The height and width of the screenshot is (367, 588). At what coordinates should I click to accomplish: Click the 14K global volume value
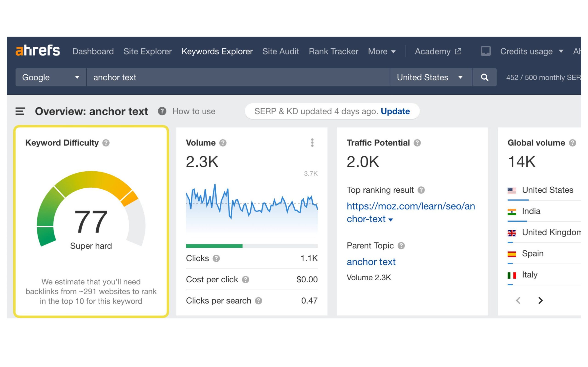coord(521,161)
